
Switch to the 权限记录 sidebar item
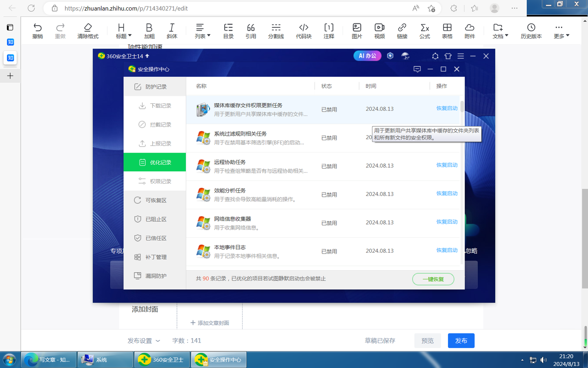(155, 181)
